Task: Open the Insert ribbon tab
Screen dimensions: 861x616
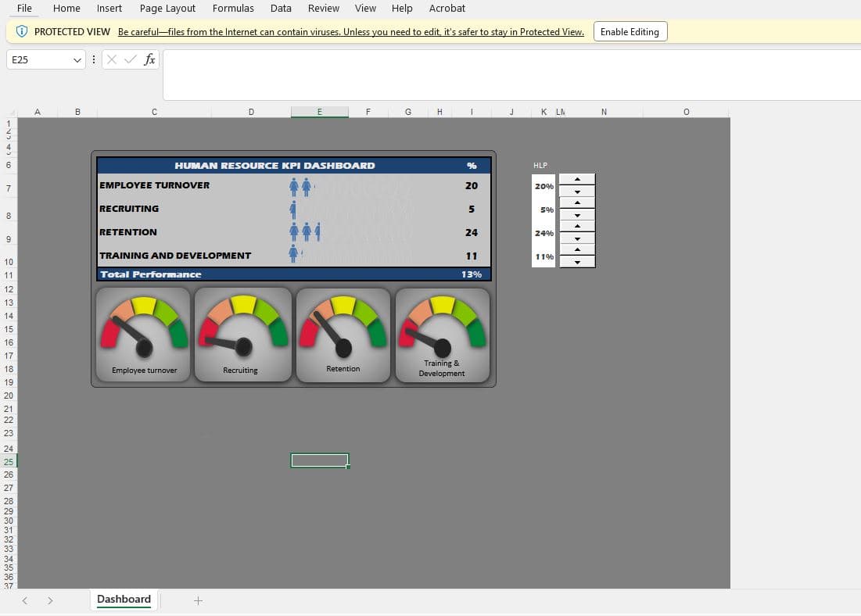Action: click(109, 9)
